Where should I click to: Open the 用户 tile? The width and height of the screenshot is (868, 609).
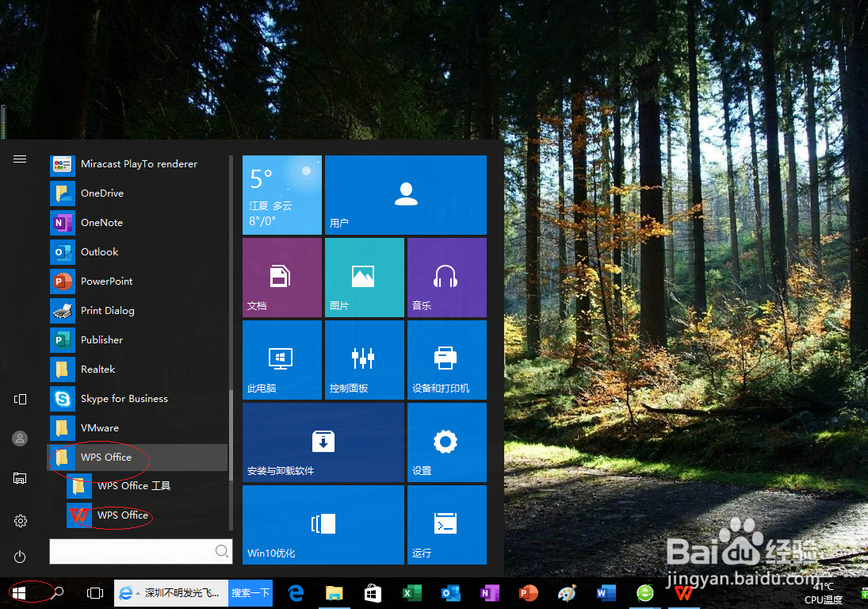pos(406,195)
